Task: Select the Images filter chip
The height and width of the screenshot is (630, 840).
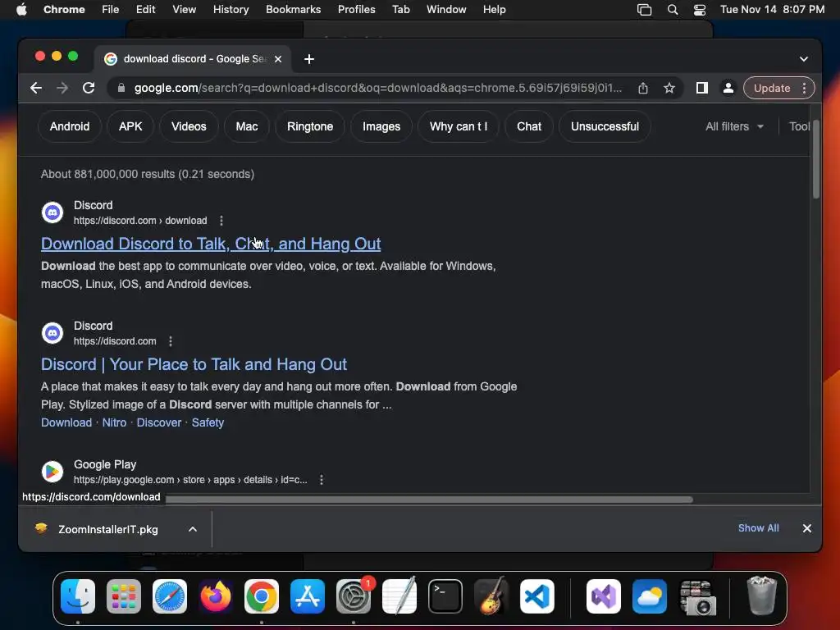Action: point(381,126)
